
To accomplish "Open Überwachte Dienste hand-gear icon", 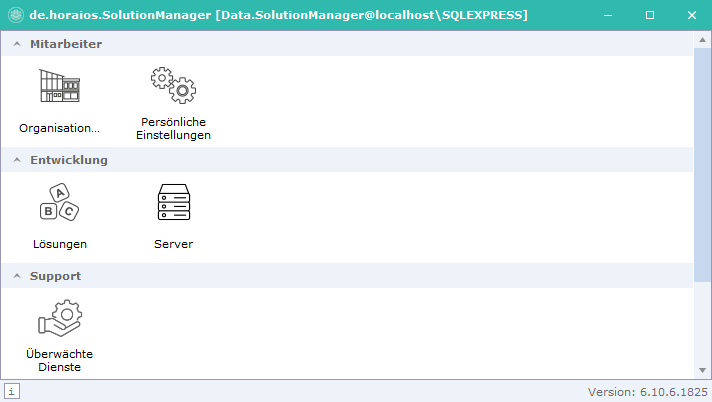I will (x=59, y=318).
